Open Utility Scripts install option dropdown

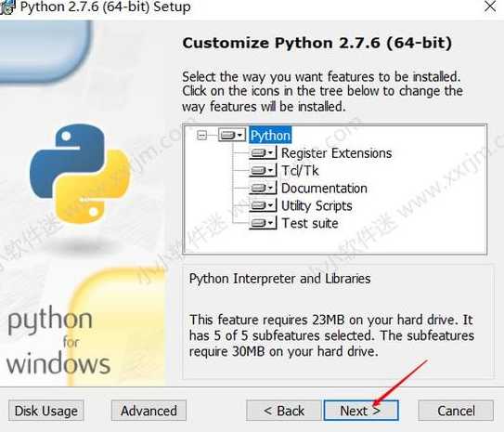(263, 205)
